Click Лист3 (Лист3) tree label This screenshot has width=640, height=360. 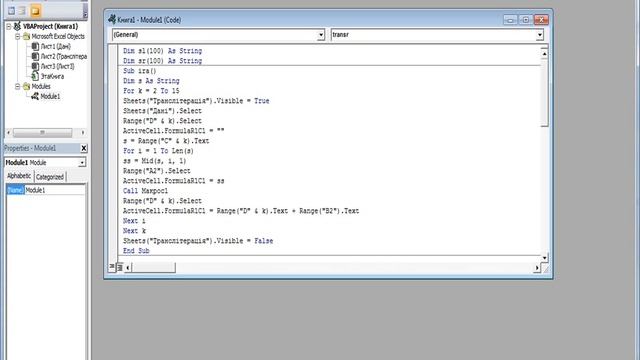58,66
